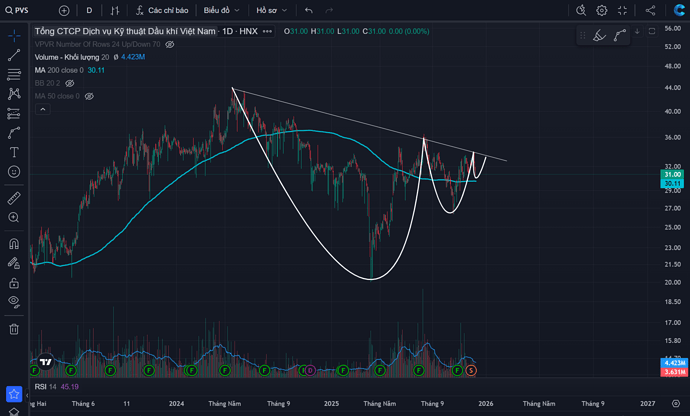This screenshot has width=690, height=416.
Task: Maximize the chart pane icon
Action: pos(652,31)
